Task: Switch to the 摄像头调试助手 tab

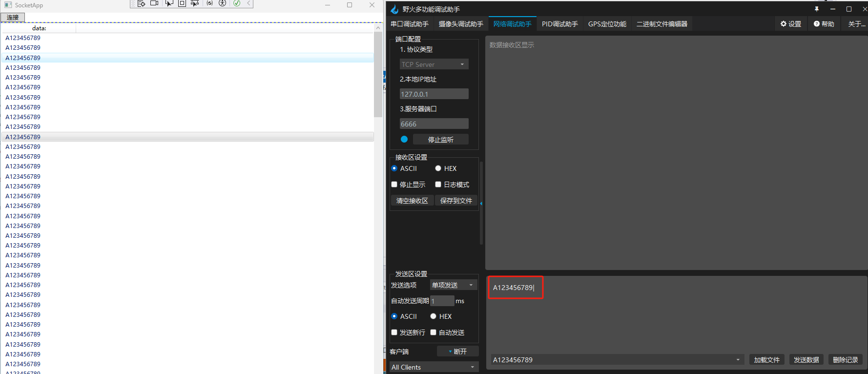Action: [461, 24]
